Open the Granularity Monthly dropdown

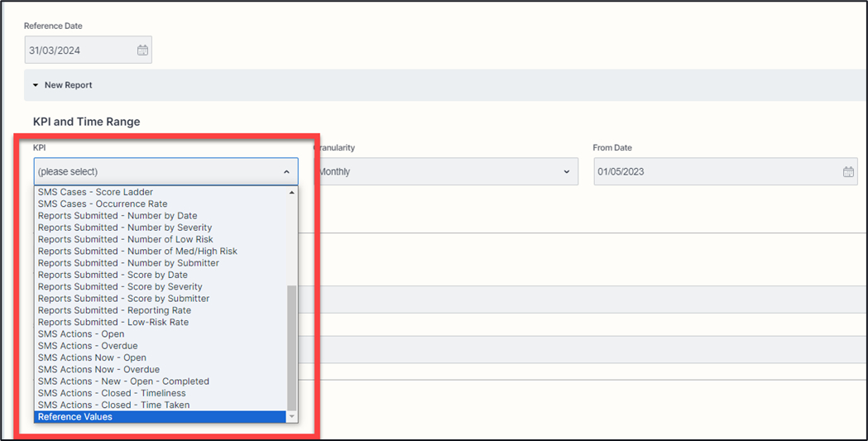(445, 172)
